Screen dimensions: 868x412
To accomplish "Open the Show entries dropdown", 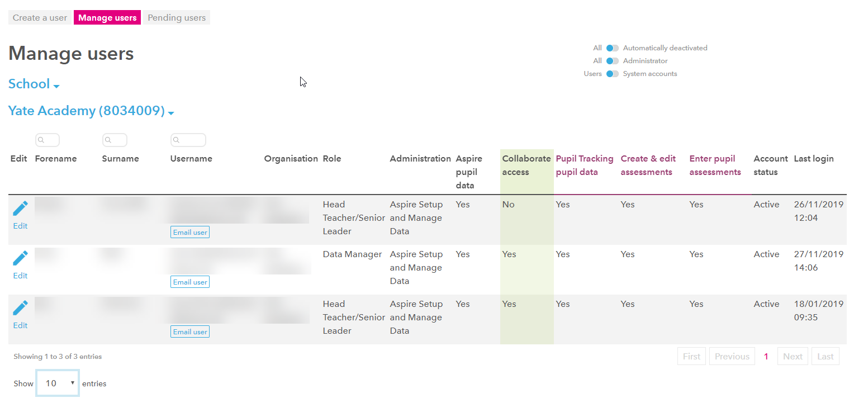I will (x=57, y=382).
